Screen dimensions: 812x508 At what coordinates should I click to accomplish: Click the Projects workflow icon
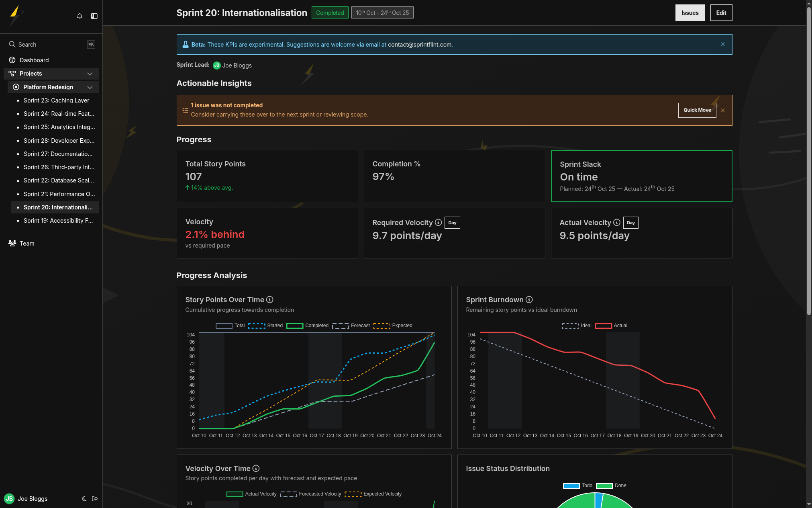click(x=12, y=74)
